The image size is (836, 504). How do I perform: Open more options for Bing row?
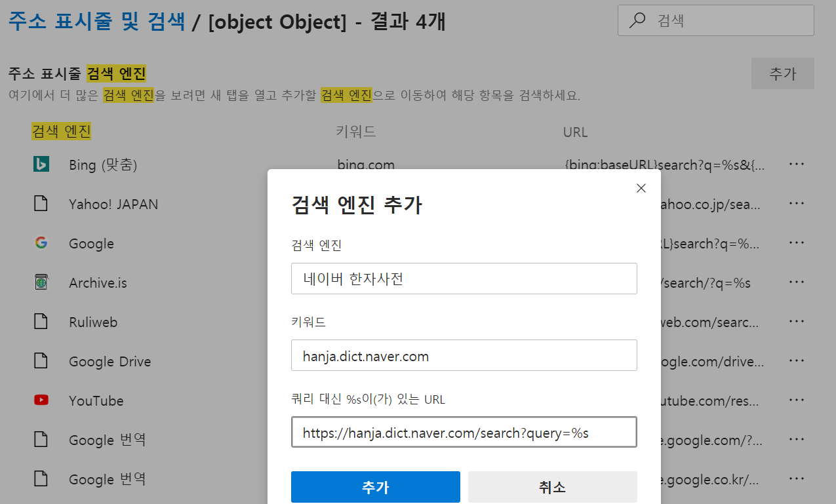797,165
